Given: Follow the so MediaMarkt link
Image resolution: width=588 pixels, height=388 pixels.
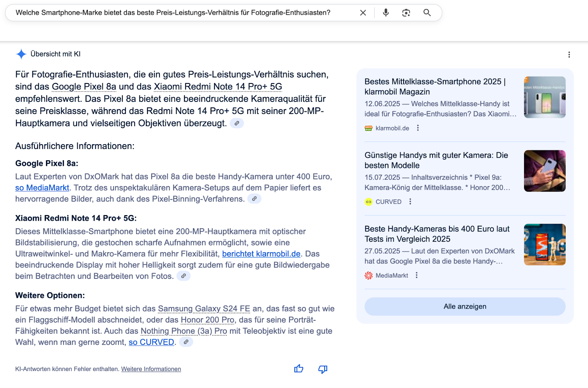Looking at the screenshot, I should [x=42, y=188].
